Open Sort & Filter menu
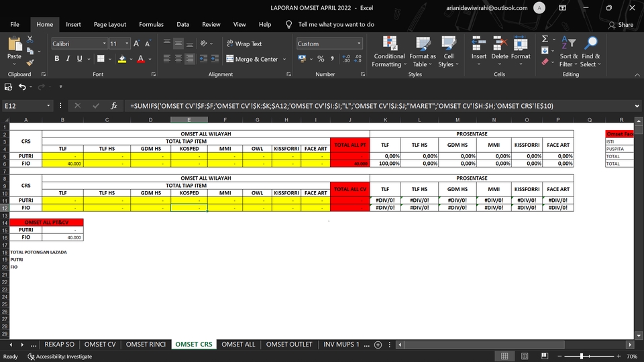This screenshot has height=362, width=644. (569, 52)
